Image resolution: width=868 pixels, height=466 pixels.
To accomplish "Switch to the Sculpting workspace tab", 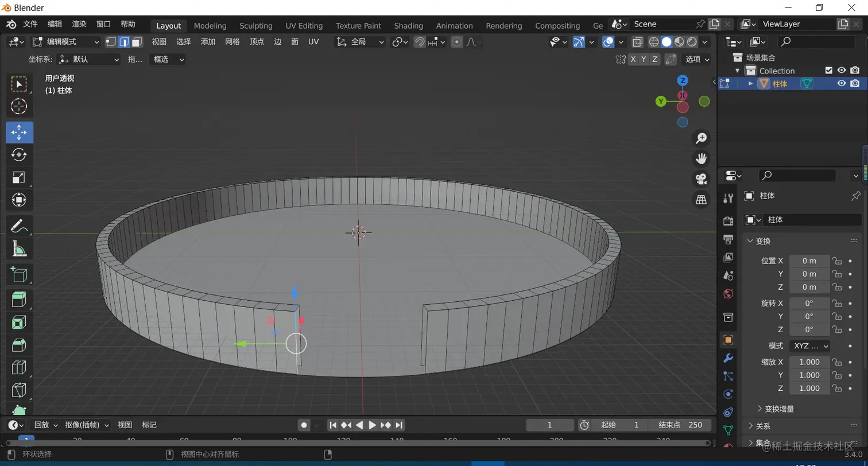I will point(255,26).
